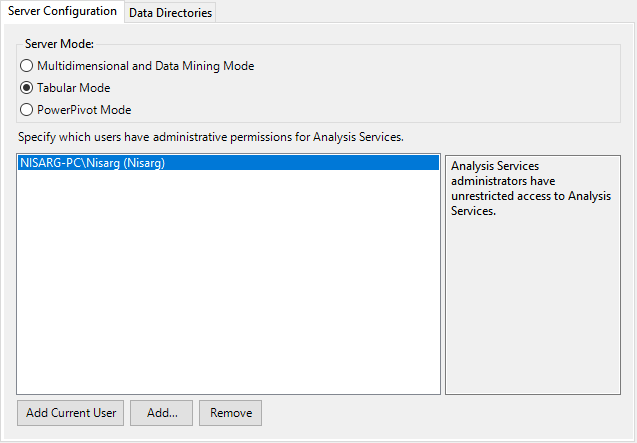Viewport: 637px width, 443px height.
Task: Select Multidimensional and Data Mining Mode radio button
Action: (x=27, y=66)
